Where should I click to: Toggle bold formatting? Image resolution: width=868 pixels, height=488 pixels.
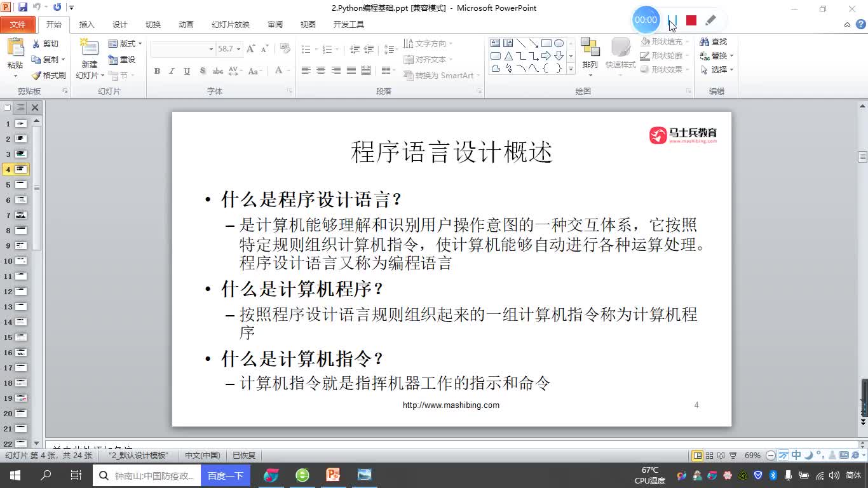point(157,71)
